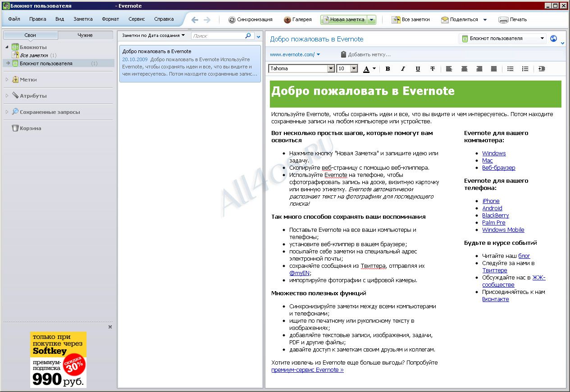Viewport: 570px width, 392px height.
Task: Open the Формат menu
Action: pyautogui.click(x=110, y=19)
